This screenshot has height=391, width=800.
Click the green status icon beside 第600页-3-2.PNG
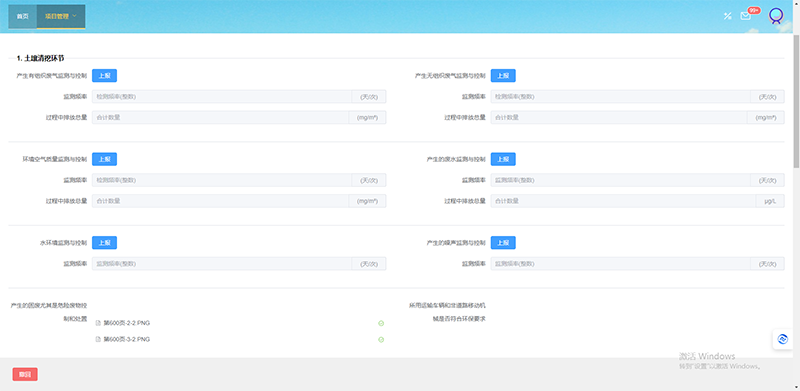pyautogui.click(x=381, y=339)
